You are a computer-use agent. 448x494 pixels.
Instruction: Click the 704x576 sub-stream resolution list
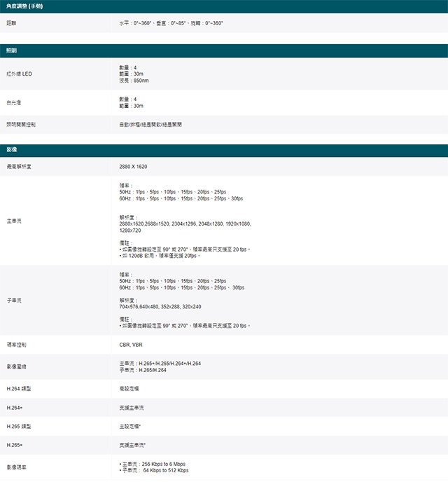click(160, 307)
